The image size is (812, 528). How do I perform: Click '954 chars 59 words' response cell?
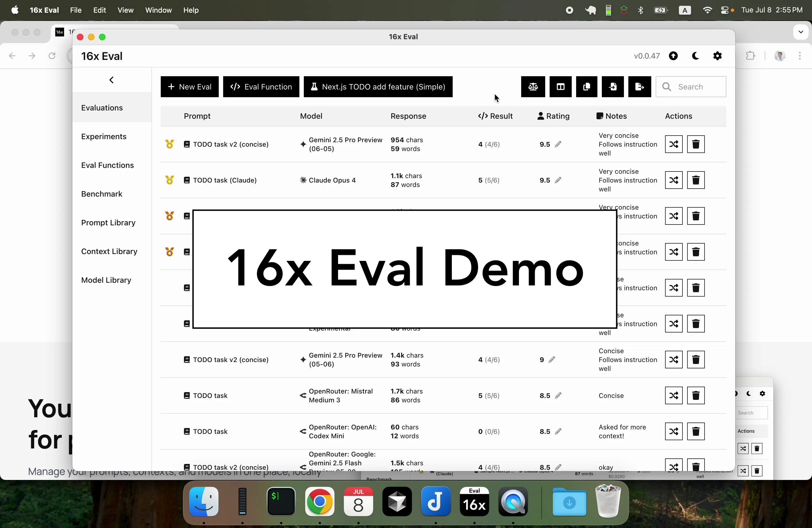pyautogui.click(x=407, y=144)
